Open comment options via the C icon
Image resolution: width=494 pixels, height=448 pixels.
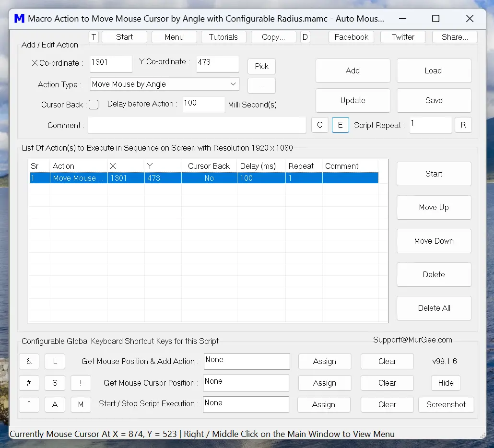(320, 125)
